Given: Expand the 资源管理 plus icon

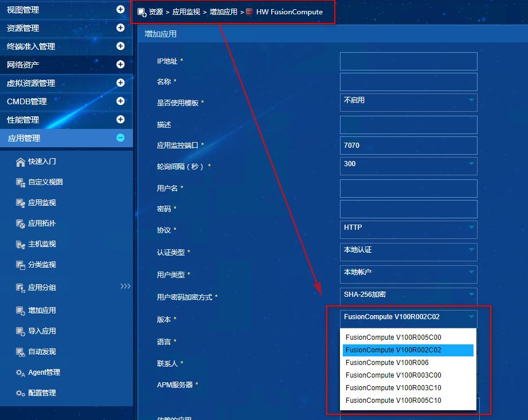Looking at the screenshot, I should point(120,28).
